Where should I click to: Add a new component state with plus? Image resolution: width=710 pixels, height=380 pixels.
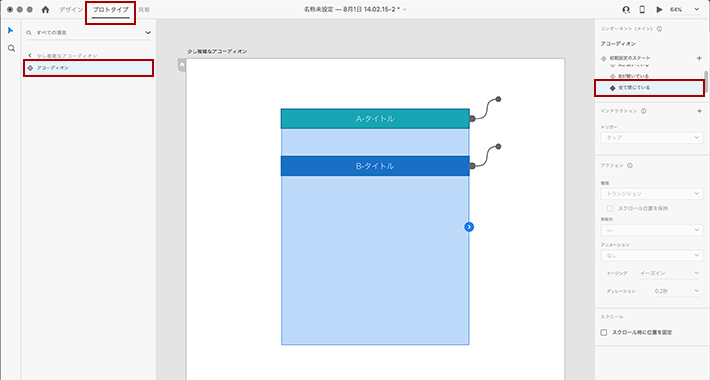coord(699,58)
